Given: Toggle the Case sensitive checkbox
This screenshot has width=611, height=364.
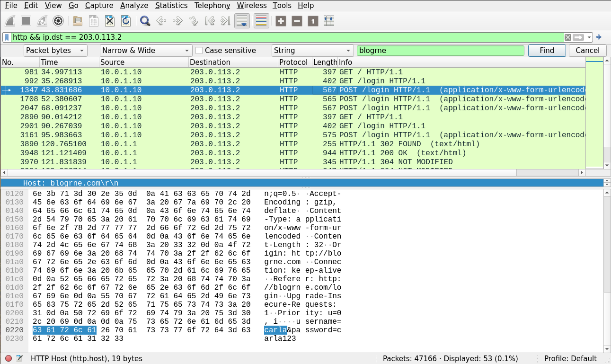Looking at the screenshot, I should pos(199,51).
